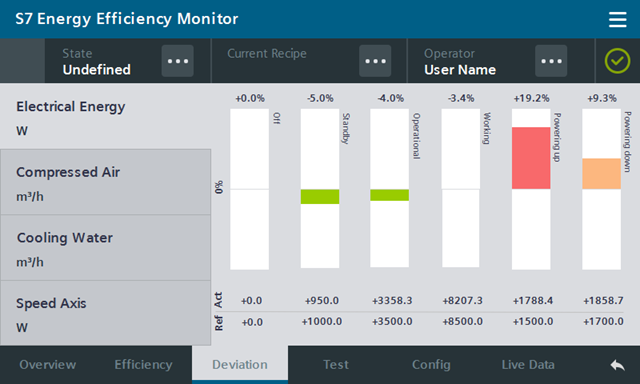The width and height of the screenshot is (640, 384).
Task: Click the Working state bar column
Action: tap(460, 188)
